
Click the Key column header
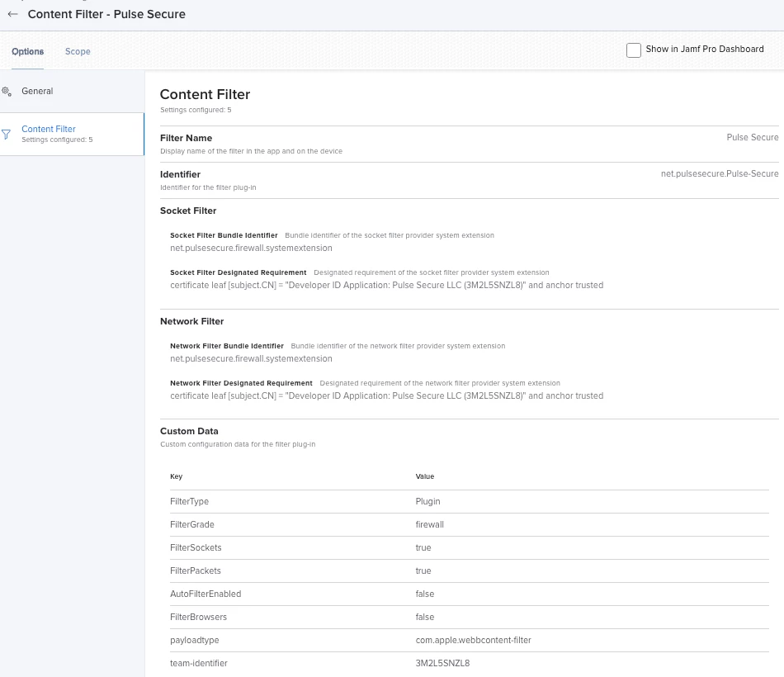coord(176,476)
